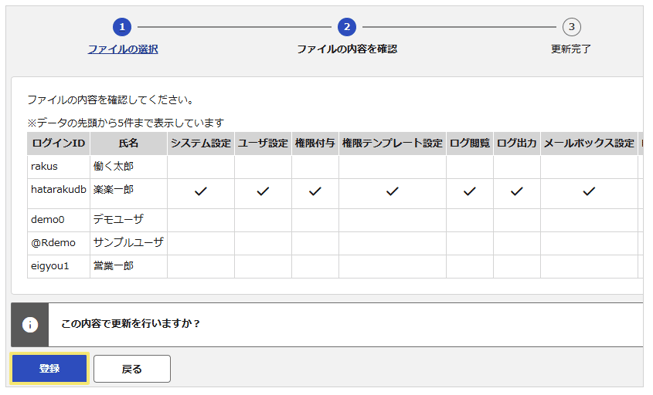Screen dimensions: 653x395
Task: Click the システム設定 checkmark for hatarakudb
Action: tap(201, 191)
